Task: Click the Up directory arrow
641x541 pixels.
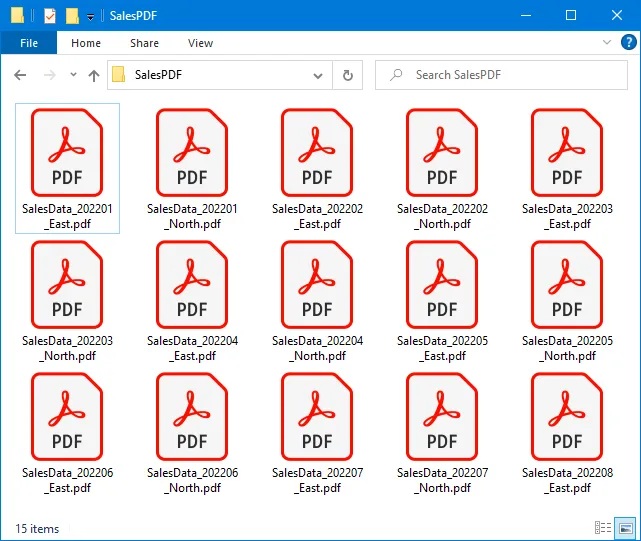Action: (94, 75)
